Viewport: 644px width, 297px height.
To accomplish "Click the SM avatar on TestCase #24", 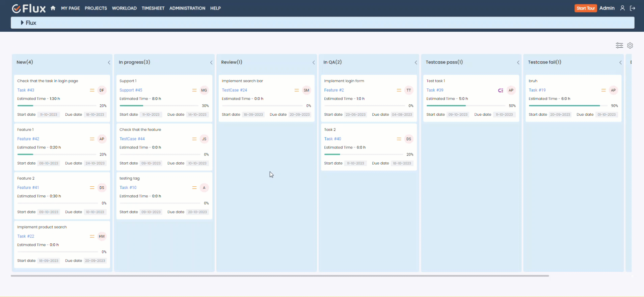I will coord(306,90).
